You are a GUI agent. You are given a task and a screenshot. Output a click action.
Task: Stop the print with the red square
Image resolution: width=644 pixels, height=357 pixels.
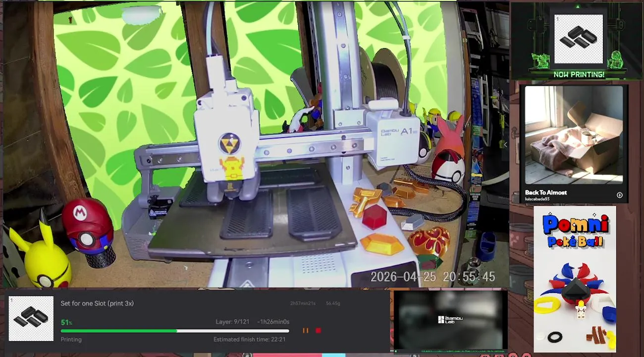[318, 330]
